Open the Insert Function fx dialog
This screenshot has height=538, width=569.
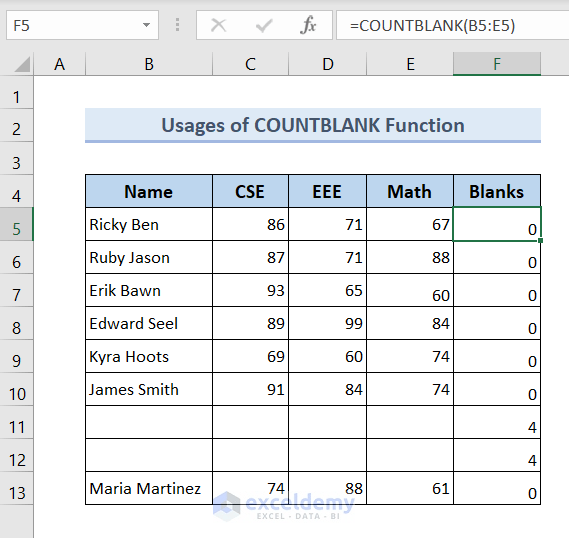point(308,25)
